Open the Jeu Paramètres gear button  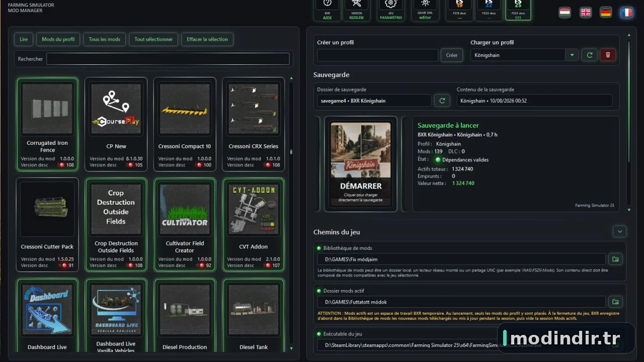[390, 9]
